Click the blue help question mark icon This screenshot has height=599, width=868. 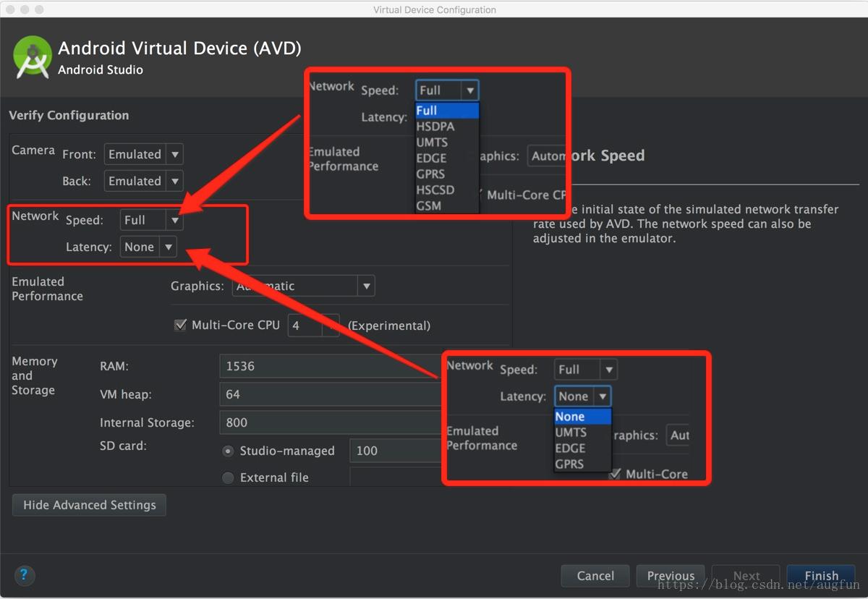point(24,575)
